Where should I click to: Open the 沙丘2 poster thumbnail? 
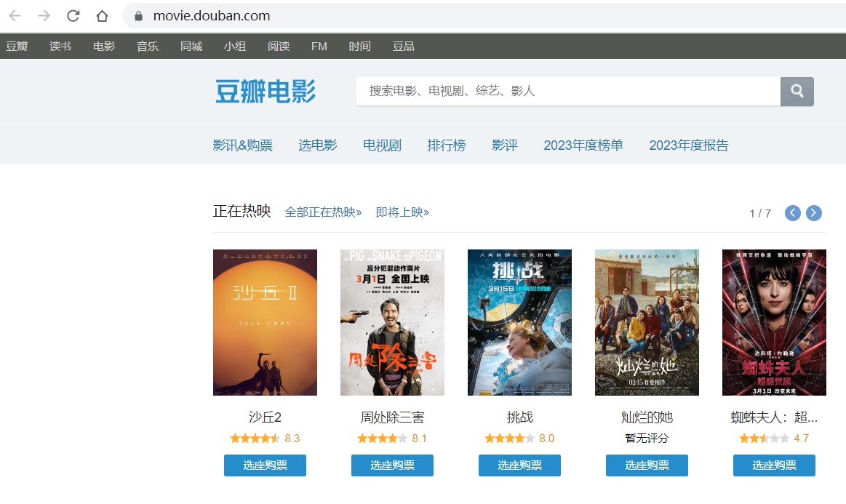pyautogui.click(x=265, y=322)
